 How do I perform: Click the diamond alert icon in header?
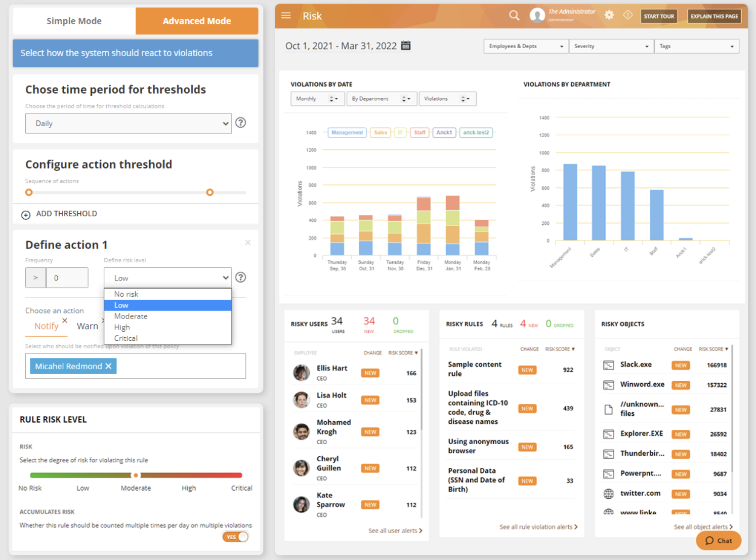click(627, 15)
